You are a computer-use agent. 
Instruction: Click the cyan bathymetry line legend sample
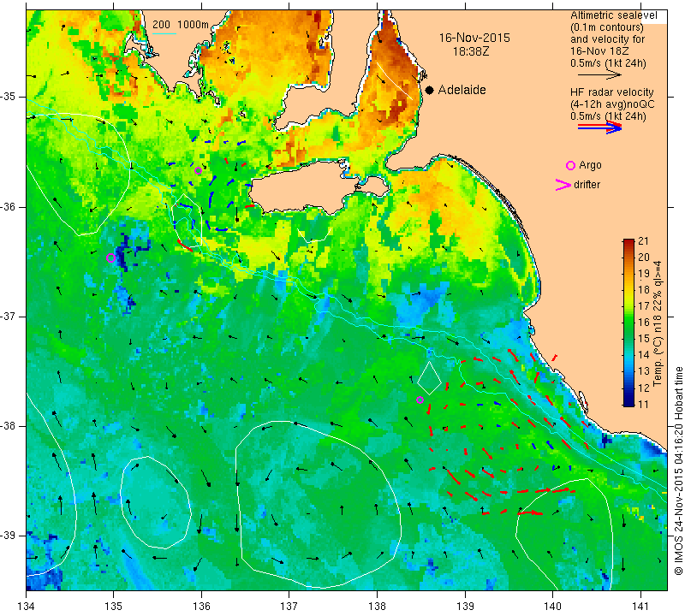click(164, 33)
